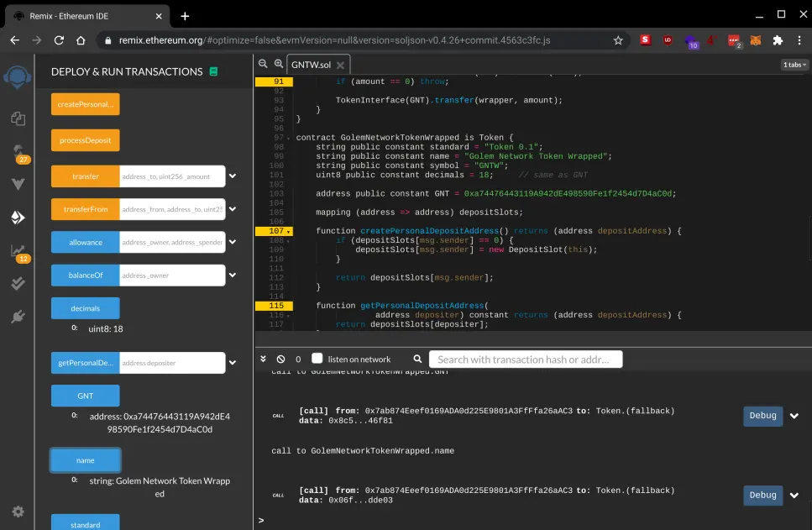Select the Deploy & run transactions icon
Screen dimensions: 812x530
pyautogui.click(x=18, y=217)
